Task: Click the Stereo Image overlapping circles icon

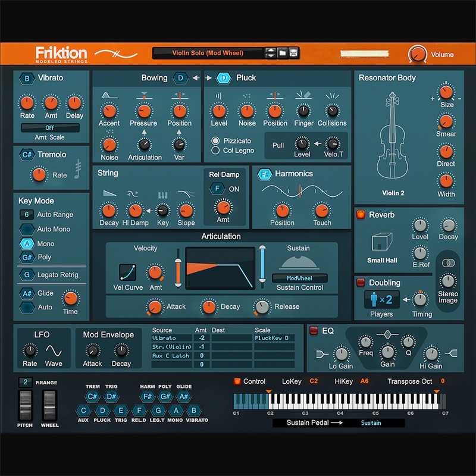Action: (448, 263)
